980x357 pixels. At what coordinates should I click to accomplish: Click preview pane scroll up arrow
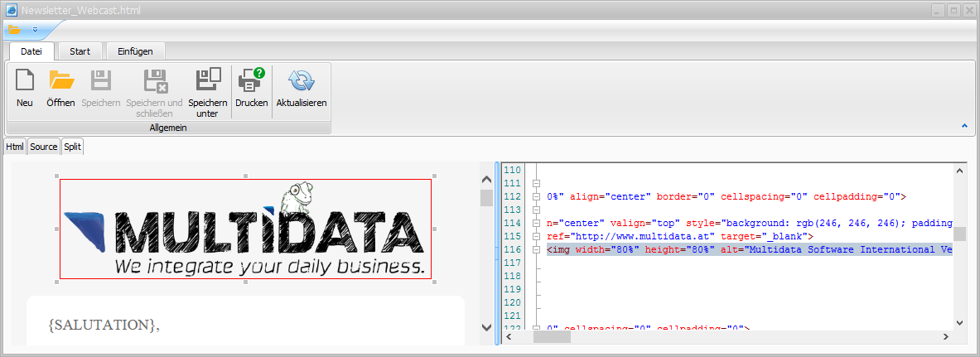coord(486,180)
